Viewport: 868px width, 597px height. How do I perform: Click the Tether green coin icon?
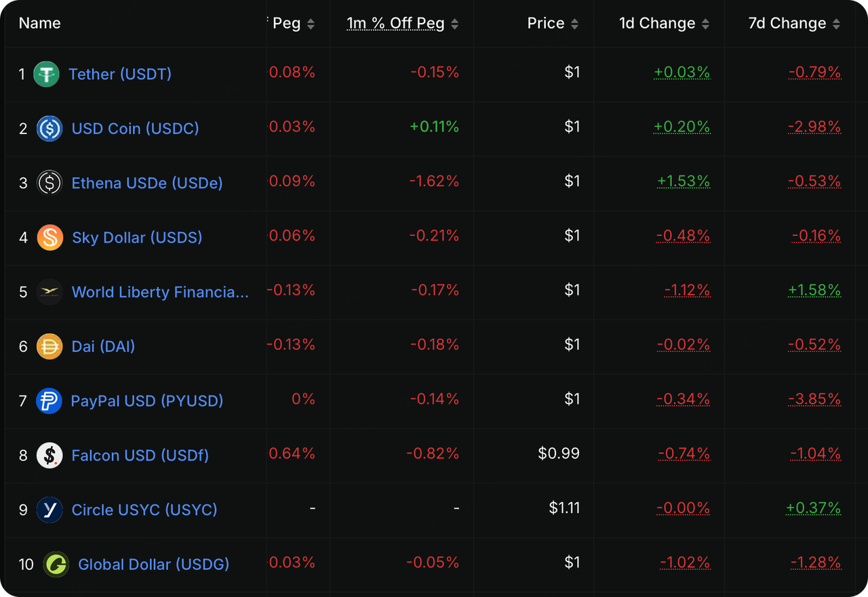click(46, 74)
